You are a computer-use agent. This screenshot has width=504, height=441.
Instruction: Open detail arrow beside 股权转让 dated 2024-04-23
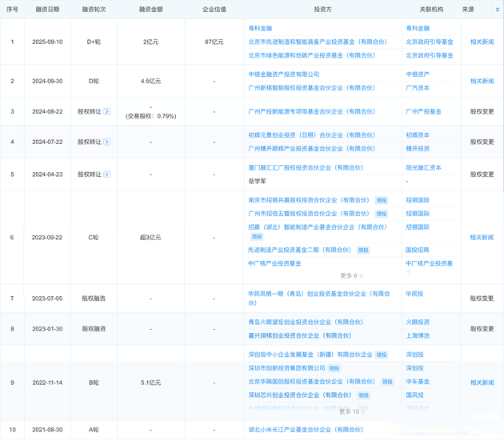107,174
